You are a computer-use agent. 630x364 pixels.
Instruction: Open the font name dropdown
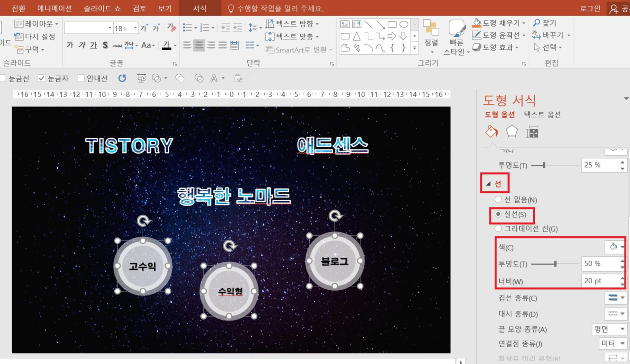pyautogui.click(x=110, y=28)
